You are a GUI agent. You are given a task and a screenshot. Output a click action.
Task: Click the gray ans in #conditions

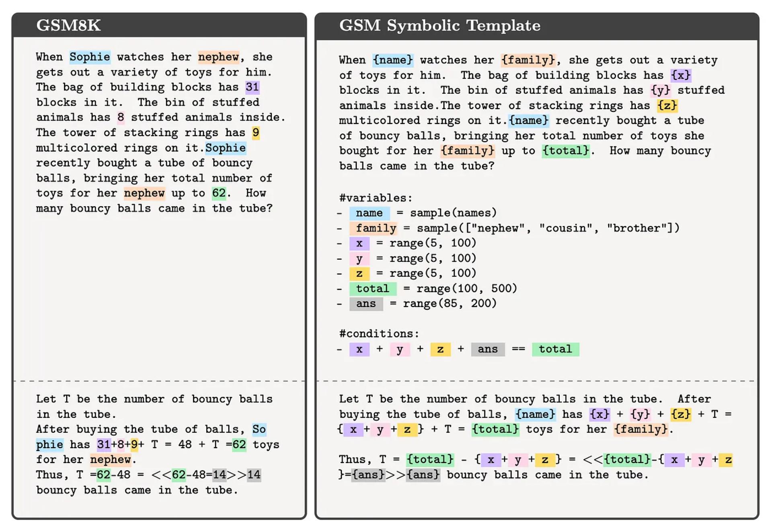pos(488,349)
